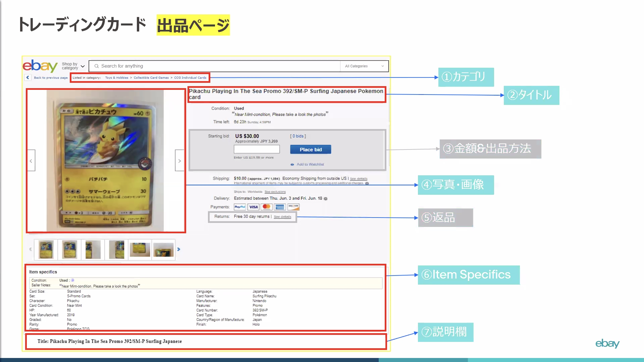Image resolution: width=644 pixels, height=362 pixels.
Task: Select the first card thumbnail
Action: click(46, 250)
